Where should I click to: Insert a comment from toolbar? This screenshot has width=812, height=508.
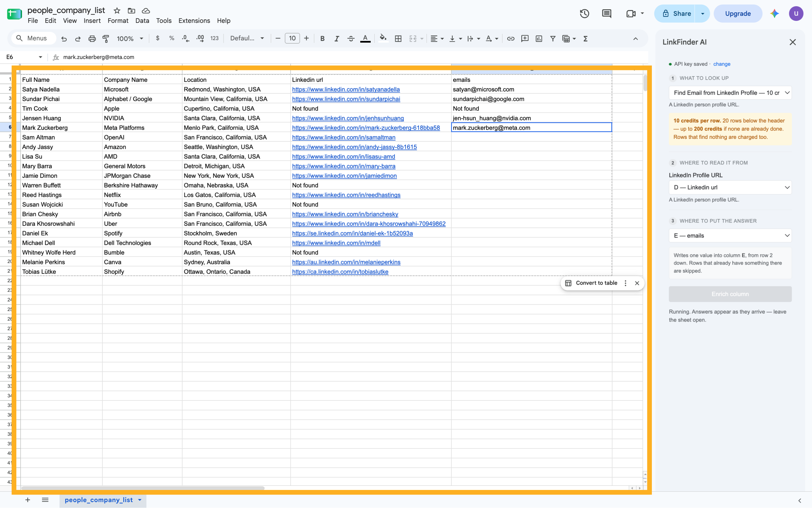tap(524, 39)
